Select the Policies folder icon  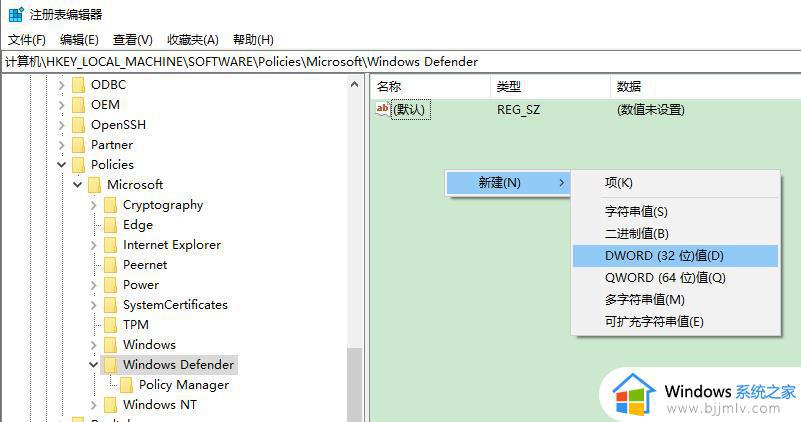(x=78, y=165)
